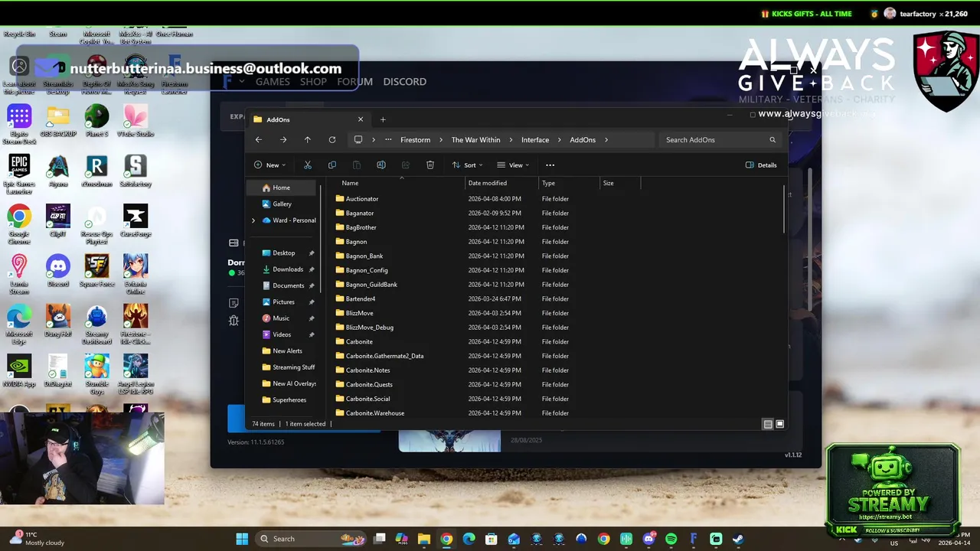Image resolution: width=980 pixels, height=551 pixels.
Task: Open Spotify from the taskbar
Action: click(x=671, y=539)
